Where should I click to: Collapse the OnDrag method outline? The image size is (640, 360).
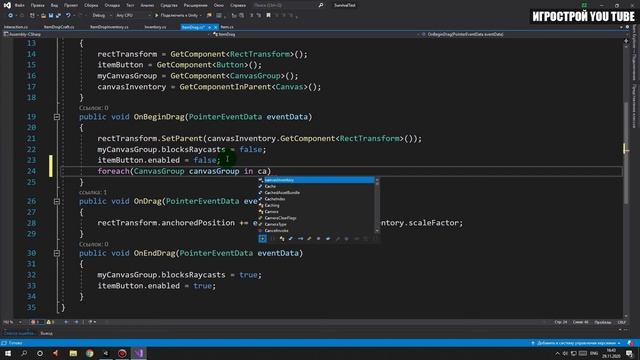tap(57, 201)
